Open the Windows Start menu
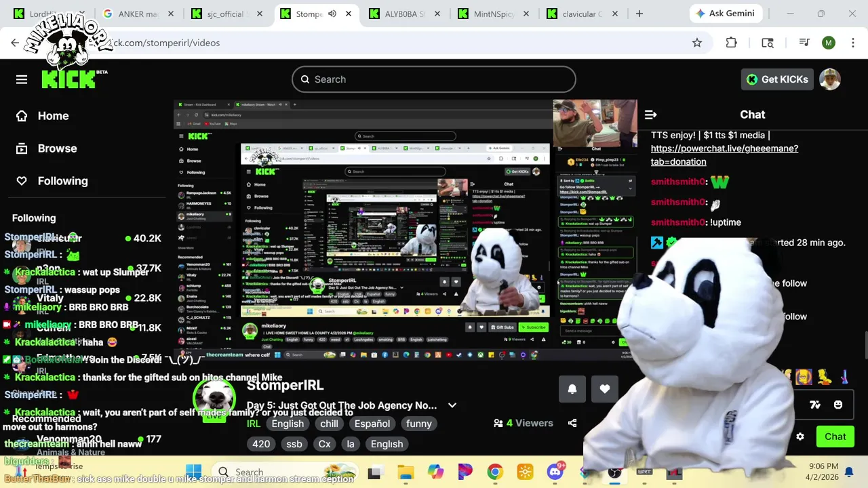 pos(193,472)
